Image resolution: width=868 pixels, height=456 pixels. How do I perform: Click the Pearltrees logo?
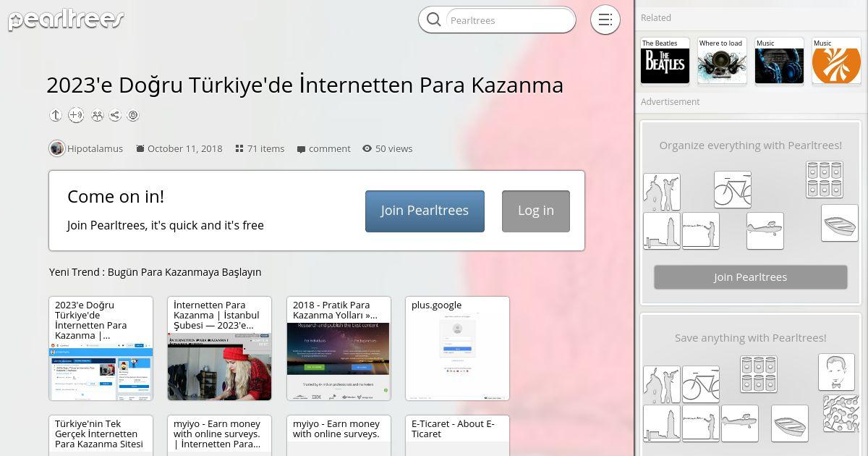66,20
